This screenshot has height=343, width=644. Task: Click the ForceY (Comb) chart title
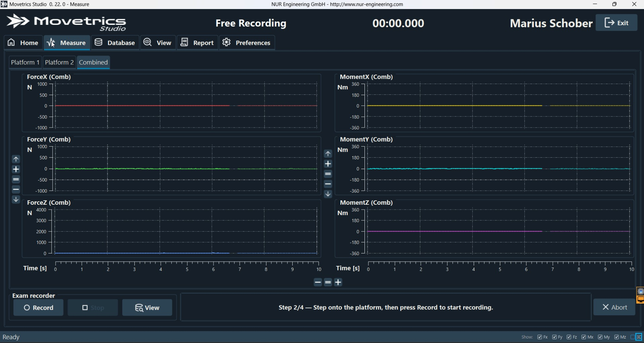(x=49, y=139)
